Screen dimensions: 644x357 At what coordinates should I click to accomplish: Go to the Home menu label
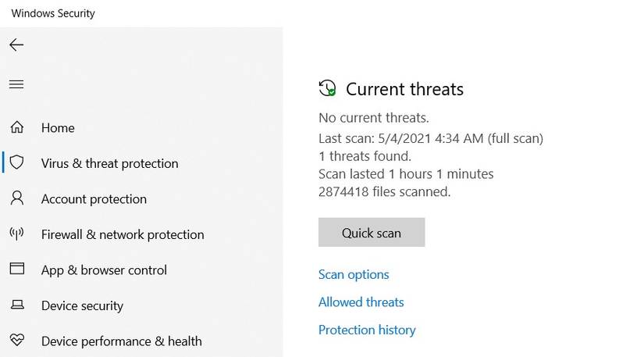58,128
